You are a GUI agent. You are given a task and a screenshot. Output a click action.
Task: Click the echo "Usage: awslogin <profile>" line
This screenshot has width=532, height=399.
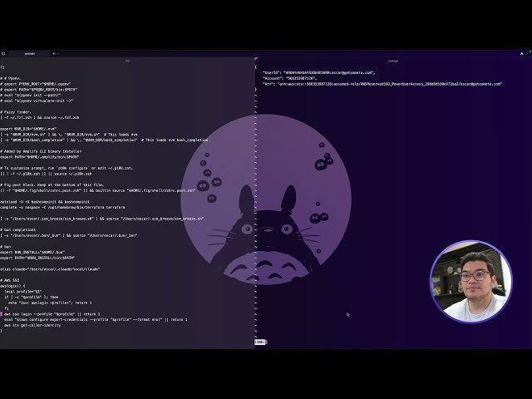(x=50, y=303)
